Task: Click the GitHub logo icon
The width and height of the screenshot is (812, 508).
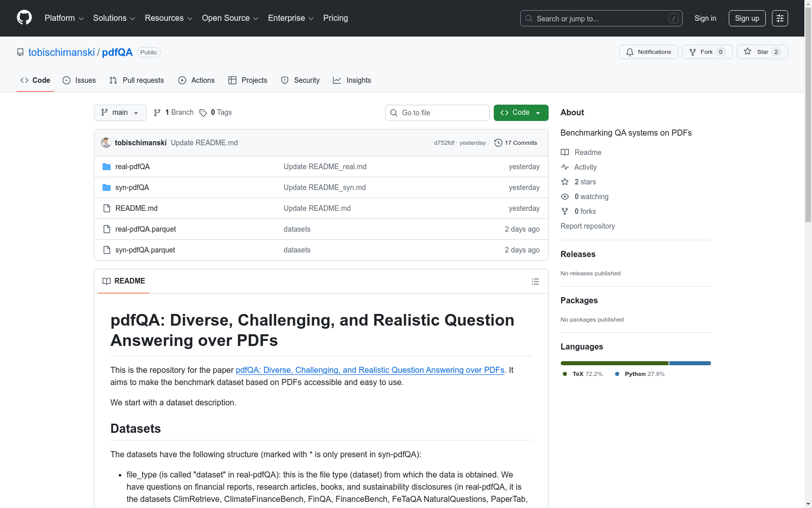Action: click(24, 18)
